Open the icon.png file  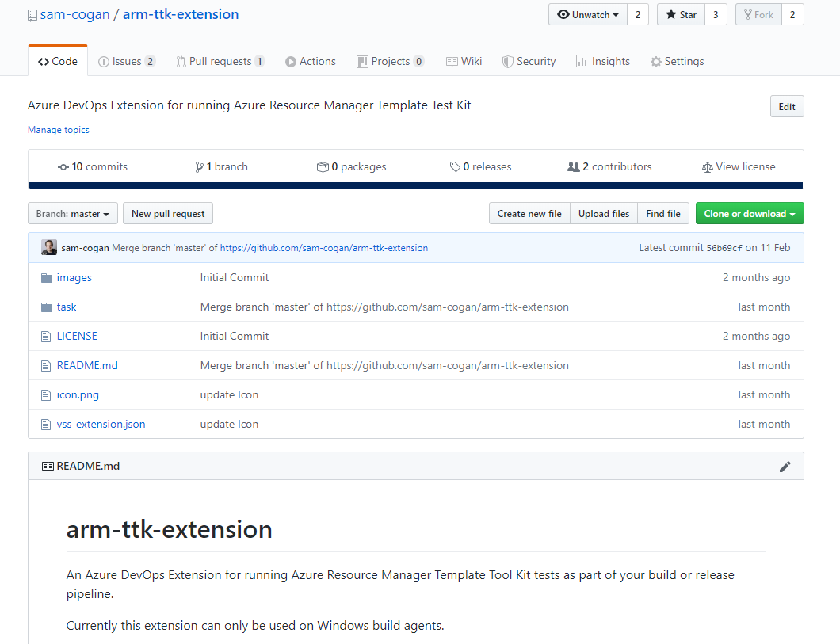(78, 395)
